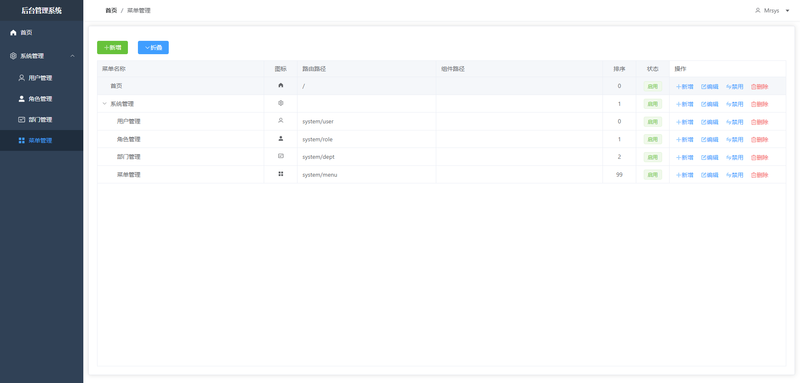Click the dept icon beside 部门管理 in sidebar
Viewport: 800px width, 383px height.
click(21, 120)
